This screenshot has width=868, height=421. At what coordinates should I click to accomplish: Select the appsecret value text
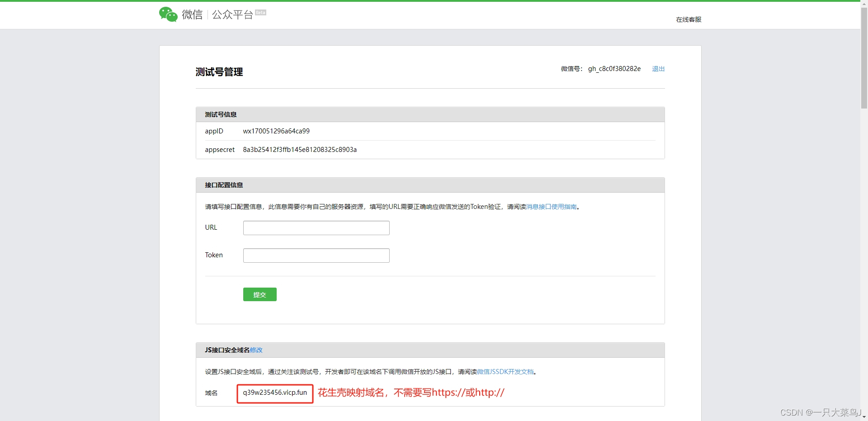point(300,150)
